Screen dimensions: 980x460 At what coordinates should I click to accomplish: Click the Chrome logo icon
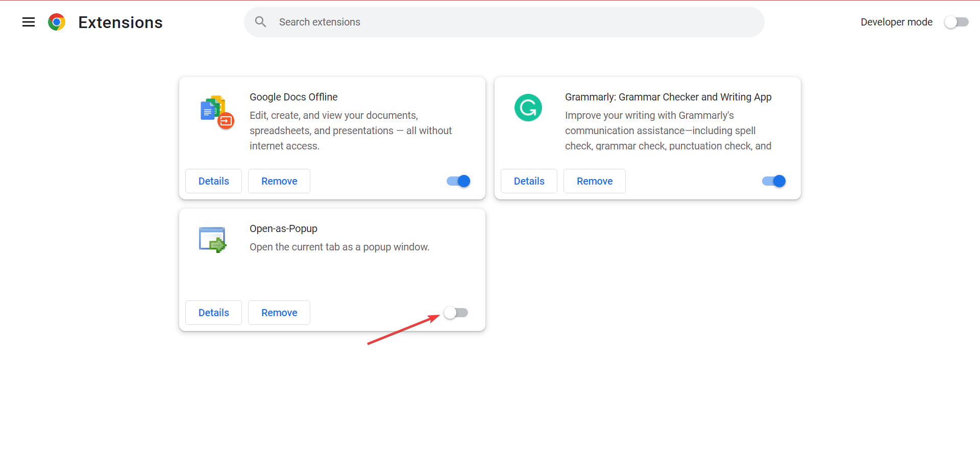click(57, 22)
